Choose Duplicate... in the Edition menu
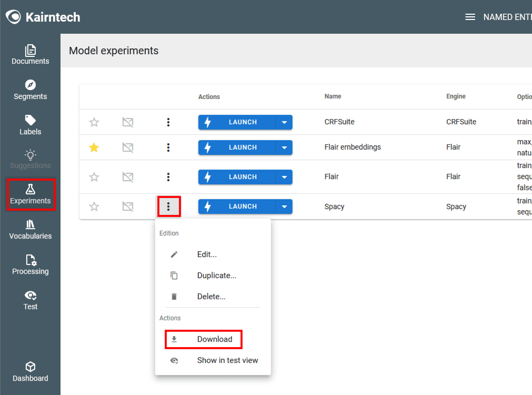Screen dimensions: 532x395 pos(216,275)
